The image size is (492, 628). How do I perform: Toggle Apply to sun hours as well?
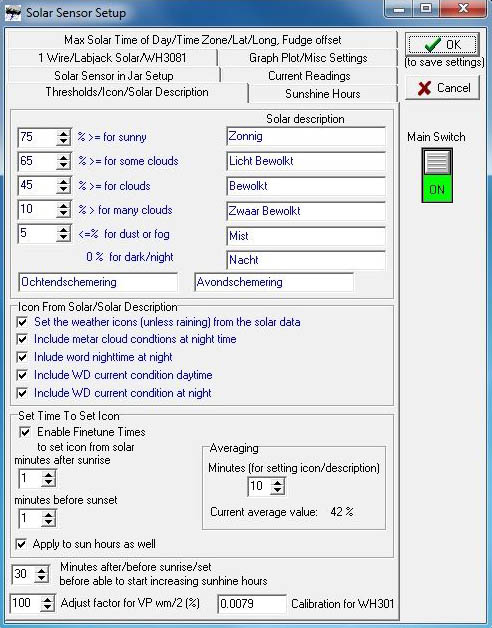click(x=21, y=544)
